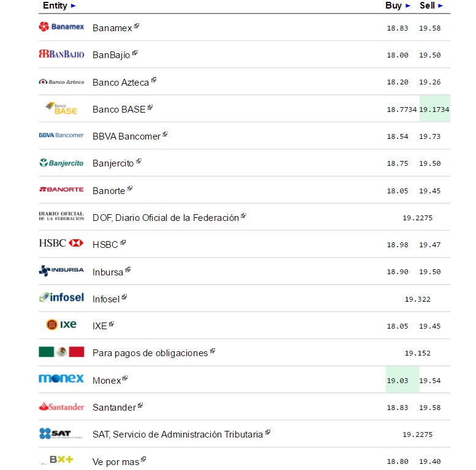Click the Banco BASE logo
Screen dimensions: 476x470
[61, 108]
